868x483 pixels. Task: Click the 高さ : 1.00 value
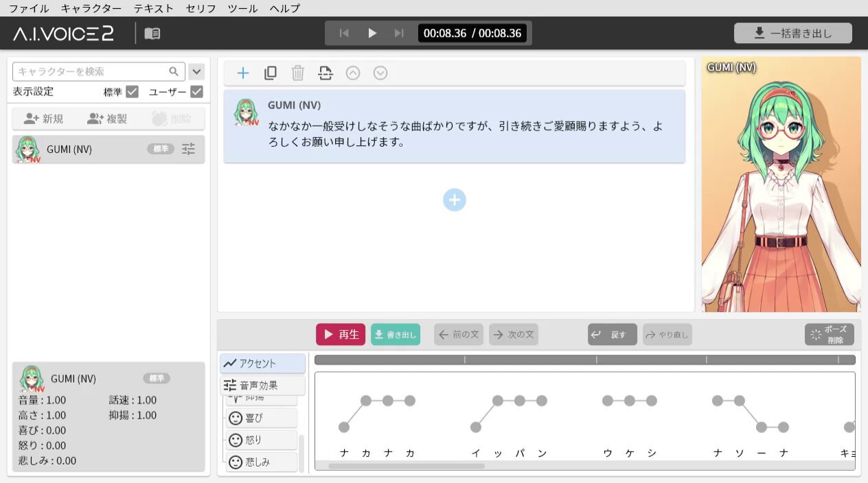42,415
